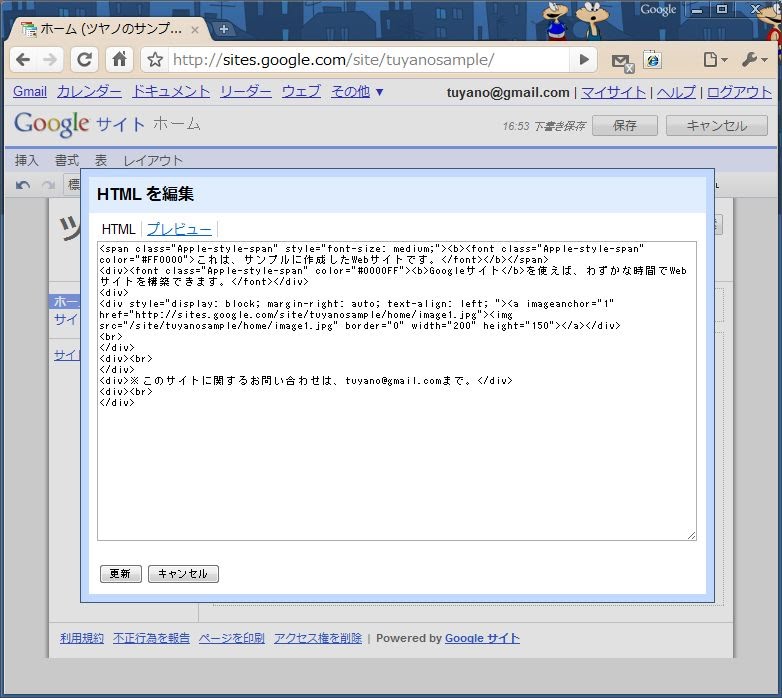Open the ログアウト link
Screen dimensions: 782x698
point(739,92)
